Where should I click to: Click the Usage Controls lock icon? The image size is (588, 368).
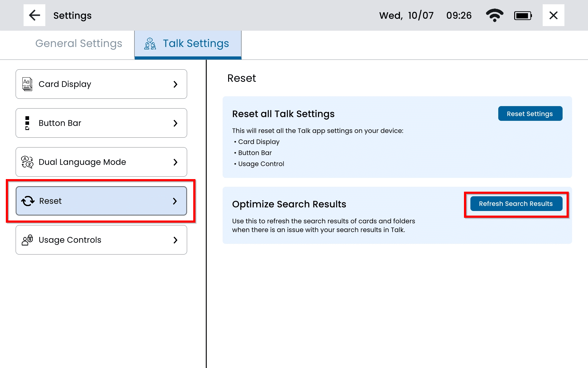coord(27,240)
